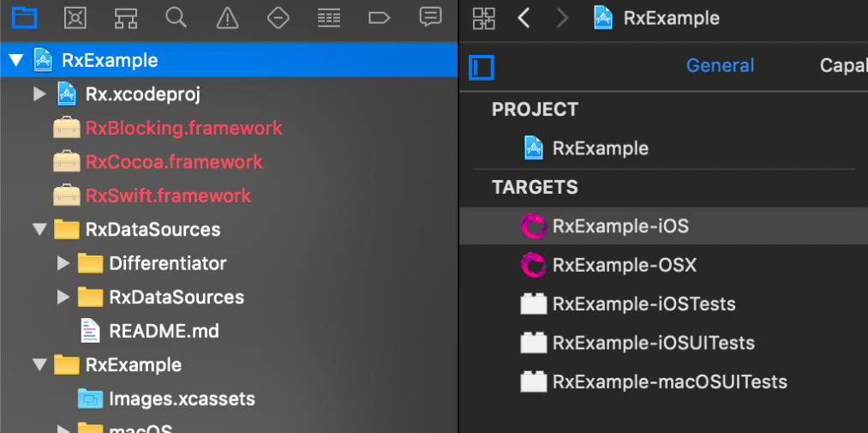Click the Rx.xcodeproj blueprint icon
The height and width of the screenshot is (433, 868).
click(x=67, y=93)
